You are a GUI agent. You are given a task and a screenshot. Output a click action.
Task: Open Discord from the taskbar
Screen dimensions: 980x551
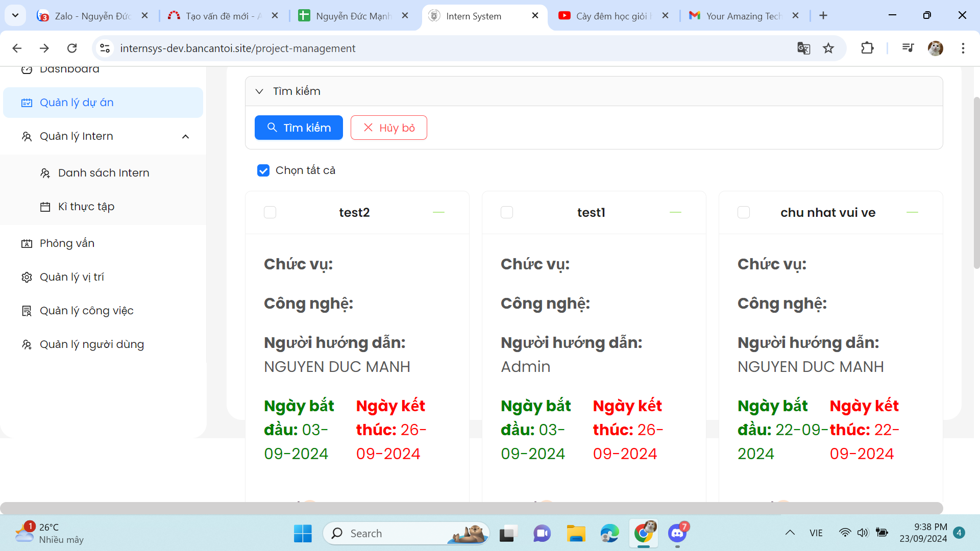(x=677, y=534)
